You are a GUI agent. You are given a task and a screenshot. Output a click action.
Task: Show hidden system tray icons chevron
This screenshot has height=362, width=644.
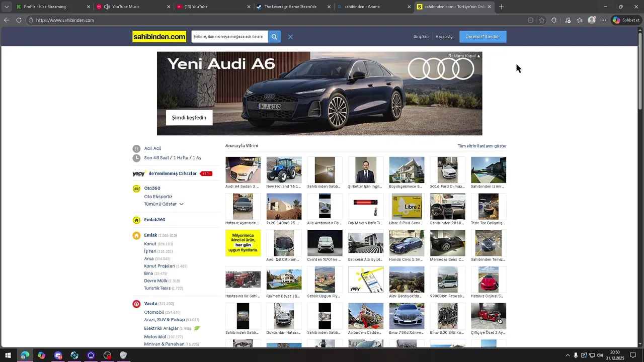[568, 355]
